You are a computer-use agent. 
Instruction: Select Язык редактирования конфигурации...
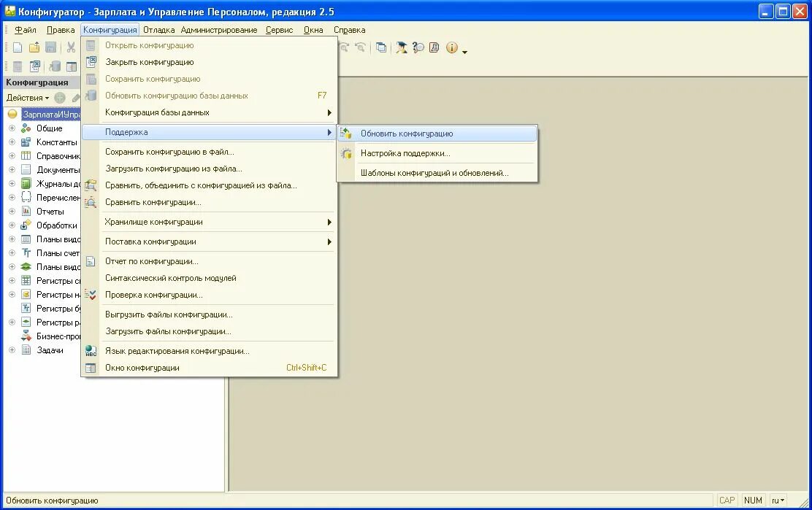210,351
